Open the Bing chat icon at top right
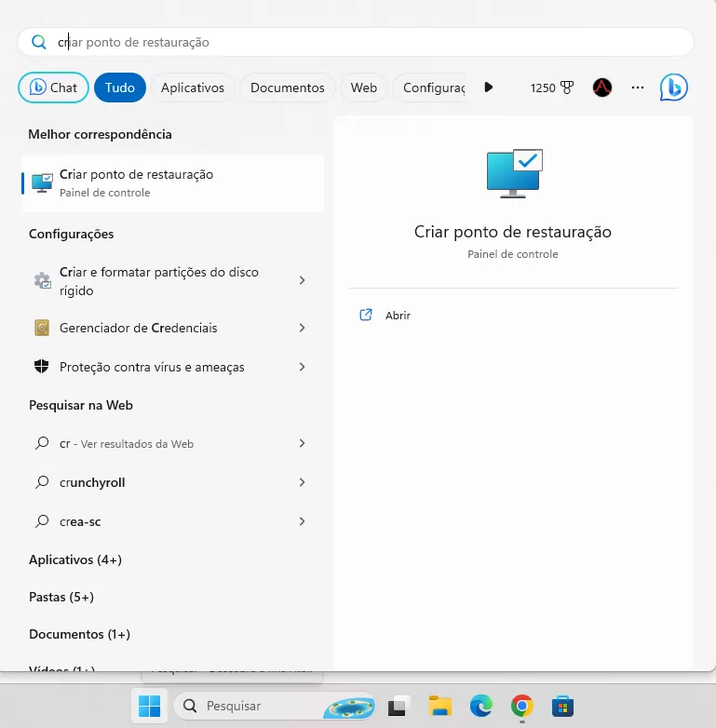The image size is (716, 728). 673,88
